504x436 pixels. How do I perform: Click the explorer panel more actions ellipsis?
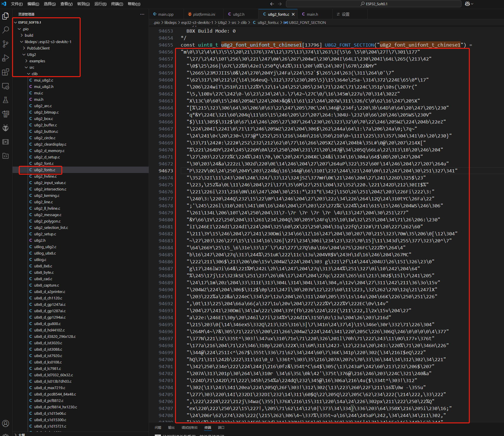pyautogui.click(x=142, y=14)
